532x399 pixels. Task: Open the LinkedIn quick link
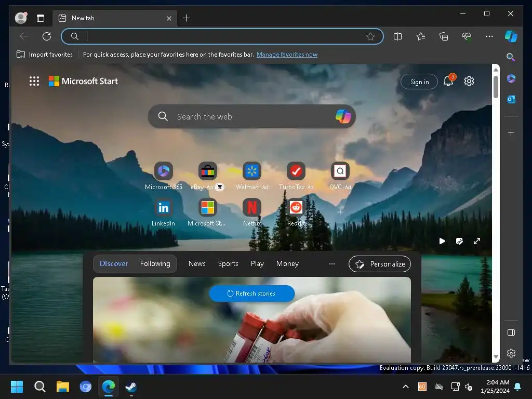click(x=163, y=212)
